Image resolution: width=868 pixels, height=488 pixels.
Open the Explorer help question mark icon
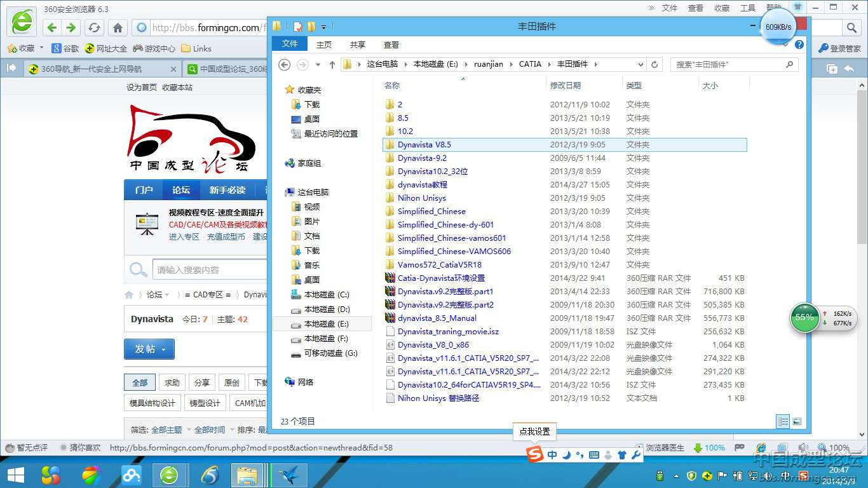coord(799,44)
